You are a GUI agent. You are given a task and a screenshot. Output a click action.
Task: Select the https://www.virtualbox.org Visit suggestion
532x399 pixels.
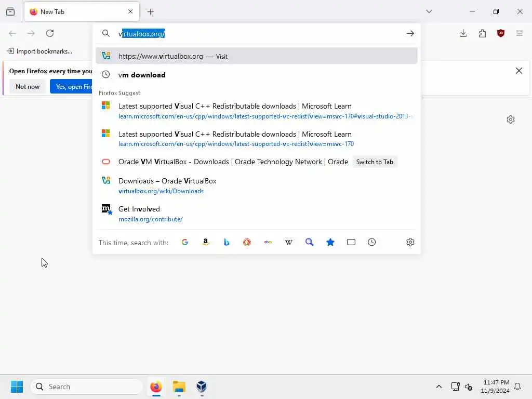pos(256,56)
